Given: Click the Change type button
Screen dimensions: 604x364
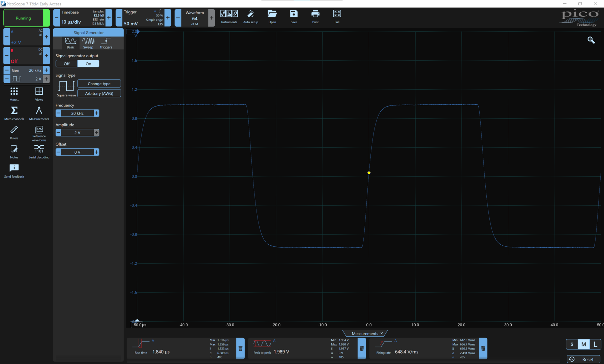Looking at the screenshot, I should [99, 84].
